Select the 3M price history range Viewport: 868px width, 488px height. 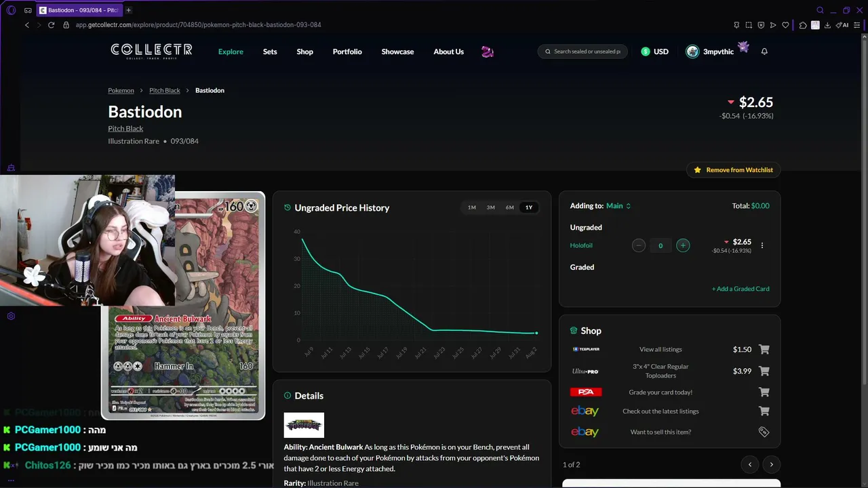coord(491,207)
